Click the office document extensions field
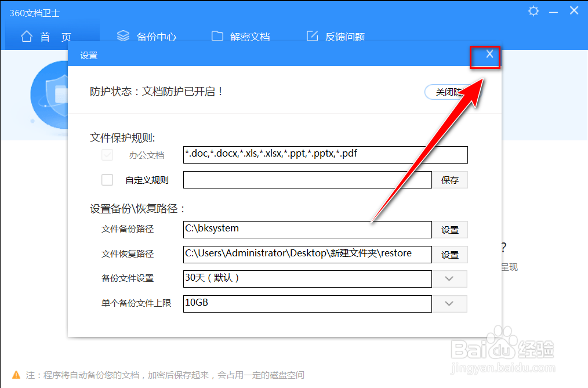This screenshot has width=588, height=388. [x=325, y=155]
